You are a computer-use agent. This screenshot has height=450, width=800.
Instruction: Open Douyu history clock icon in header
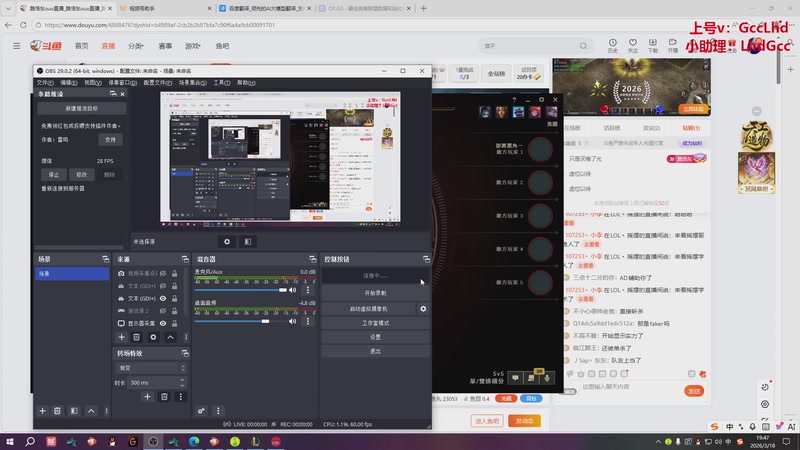click(613, 45)
